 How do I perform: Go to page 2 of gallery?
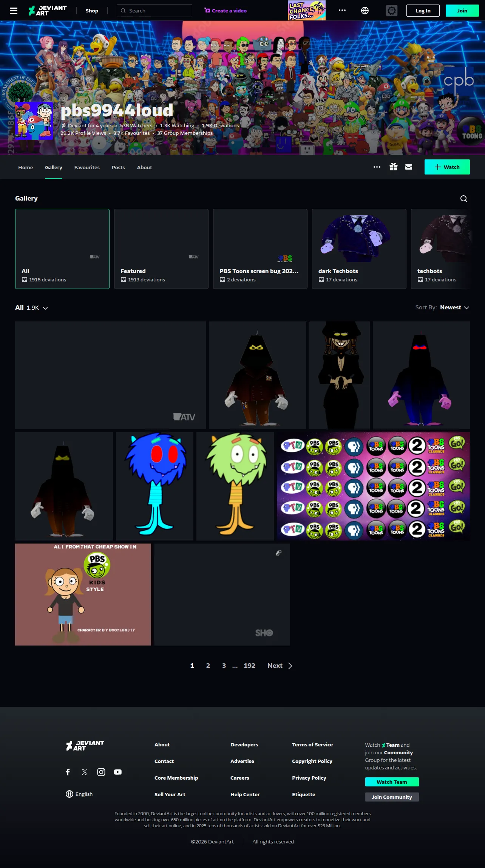click(208, 666)
